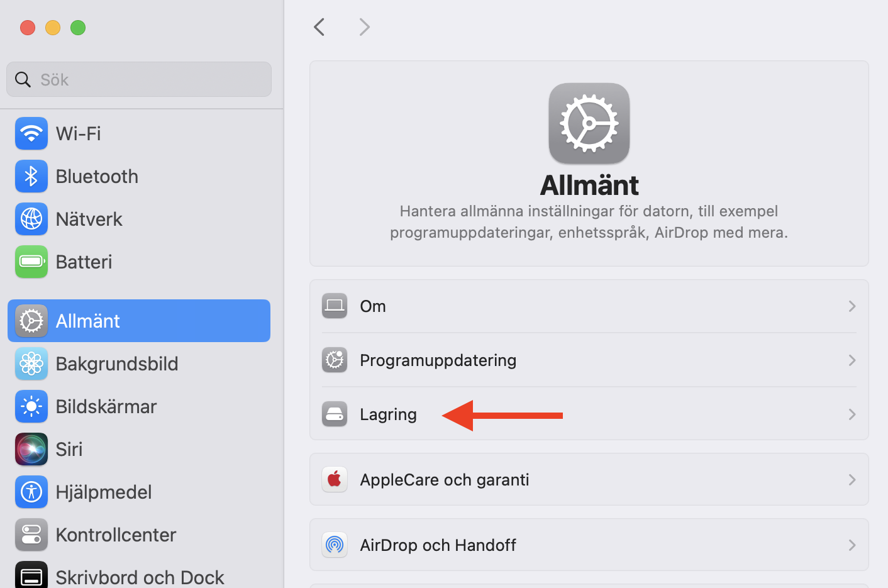The height and width of the screenshot is (588, 888).
Task: Expand the Programuppdatering row chevron
Action: tap(852, 360)
